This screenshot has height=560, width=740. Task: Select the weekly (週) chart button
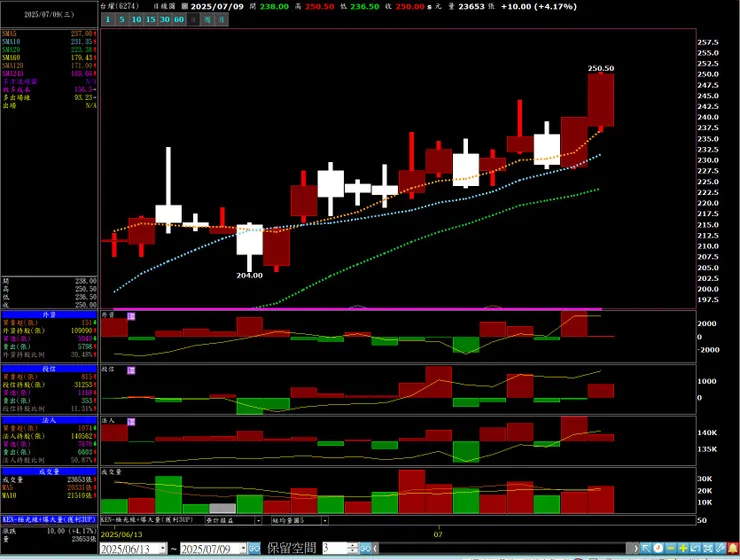coord(208,19)
